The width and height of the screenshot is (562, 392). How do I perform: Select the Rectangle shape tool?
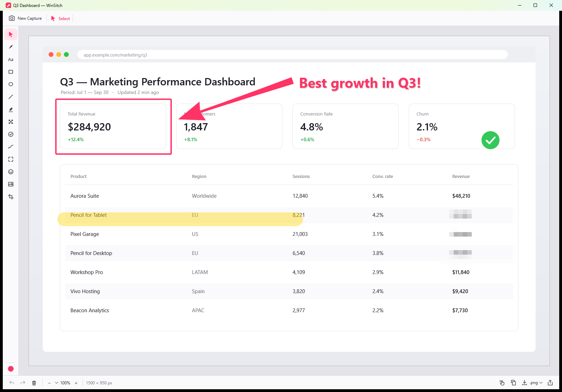click(11, 72)
